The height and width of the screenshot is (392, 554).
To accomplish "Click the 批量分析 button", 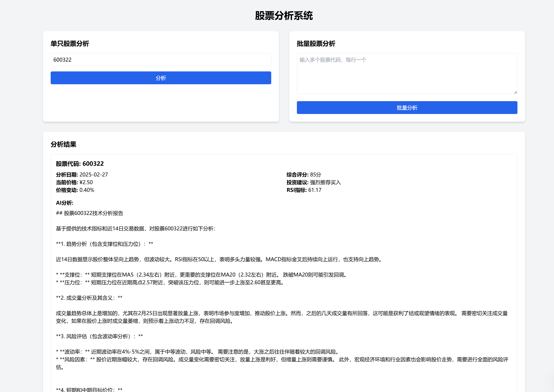I will coord(407,108).
